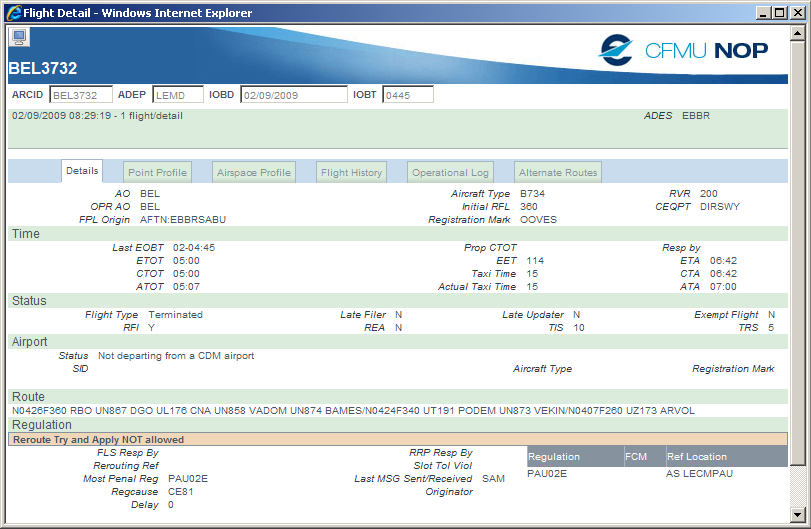Select the PAU02E regulation table row

656,474
